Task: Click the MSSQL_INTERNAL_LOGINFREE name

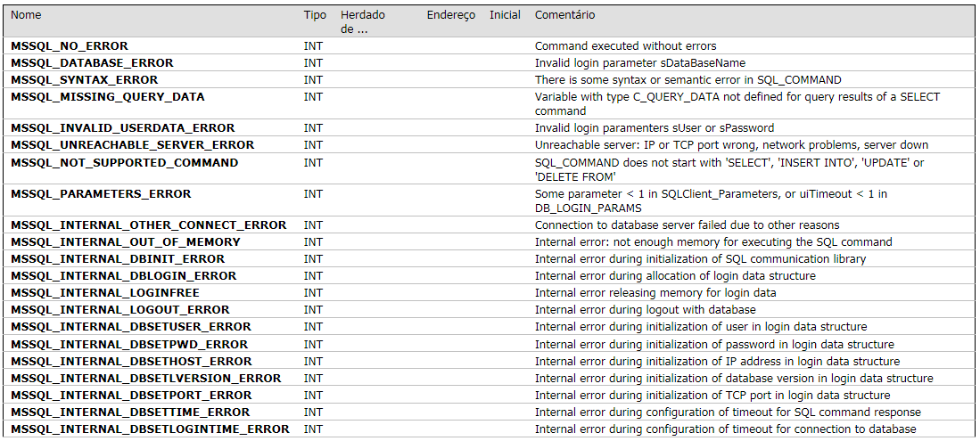Action: [104, 293]
